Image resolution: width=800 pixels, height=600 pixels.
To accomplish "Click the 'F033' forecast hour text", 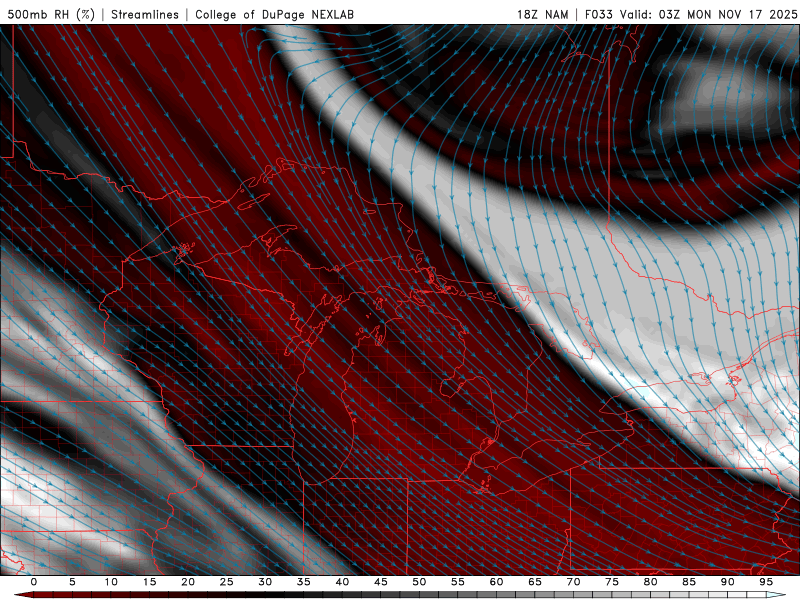I will [x=598, y=14].
